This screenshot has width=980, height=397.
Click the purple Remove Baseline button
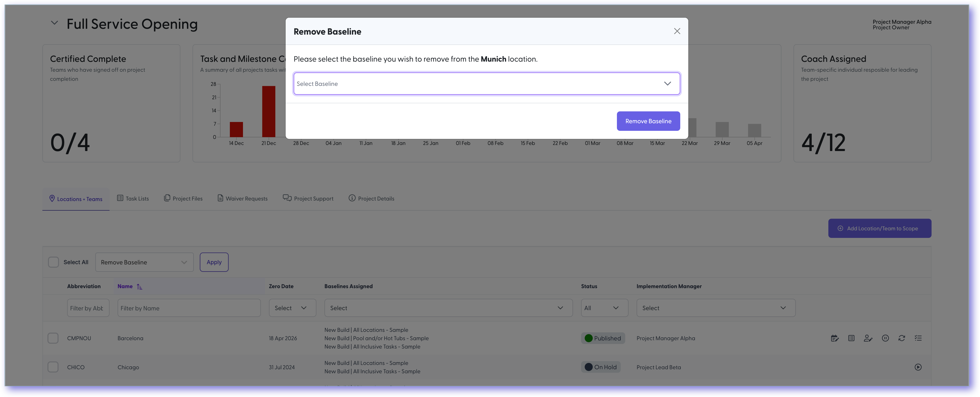[x=648, y=121]
